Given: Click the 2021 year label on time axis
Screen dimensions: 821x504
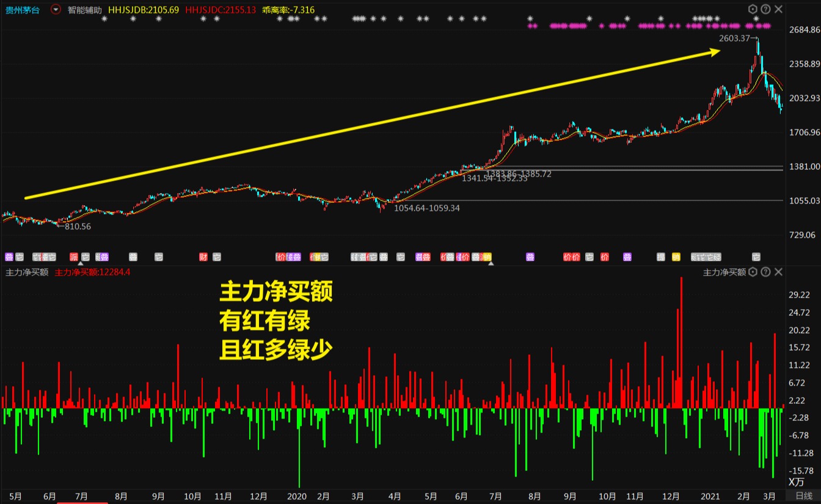Looking at the screenshot, I should (710, 496).
